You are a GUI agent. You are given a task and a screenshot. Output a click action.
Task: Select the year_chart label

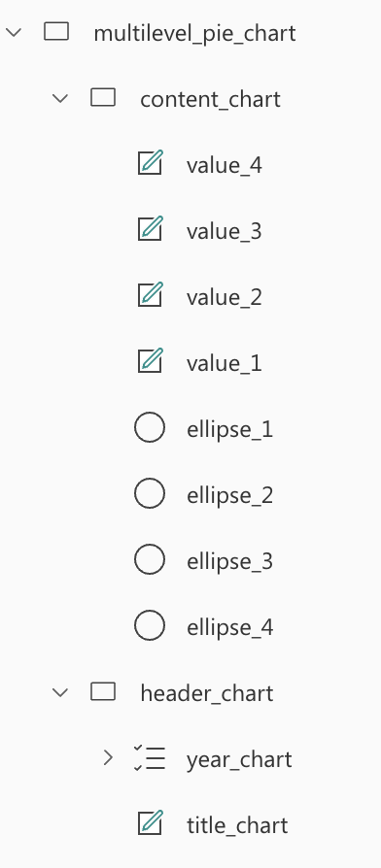[239, 759]
